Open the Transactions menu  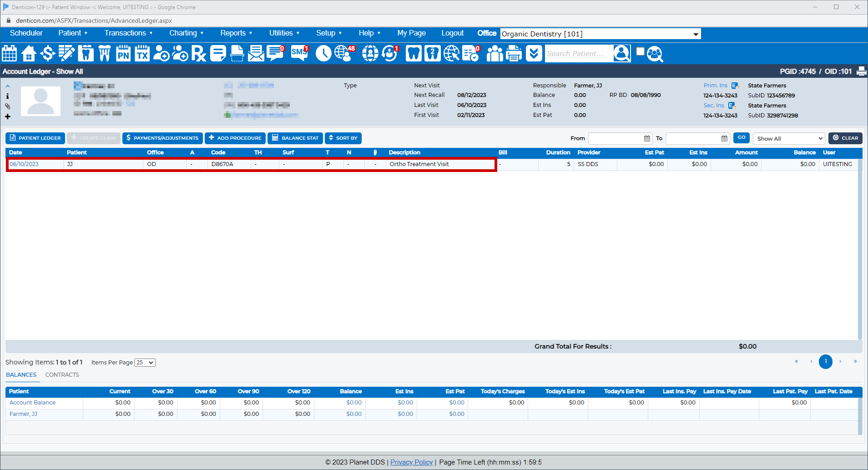click(x=128, y=33)
